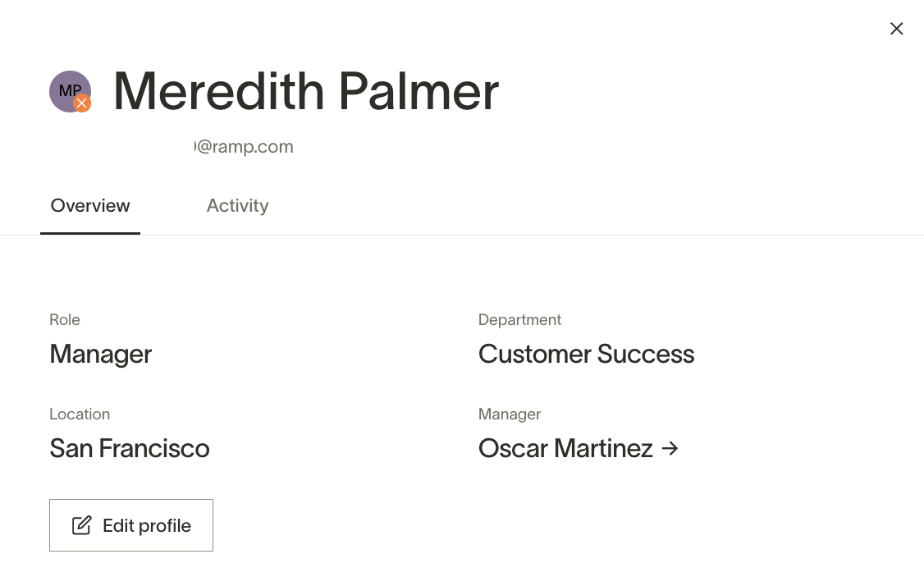Click the hidden portion before @ramp.com
Image resolution: width=924 pixels, height=586 pixels.
click(121, 146)
